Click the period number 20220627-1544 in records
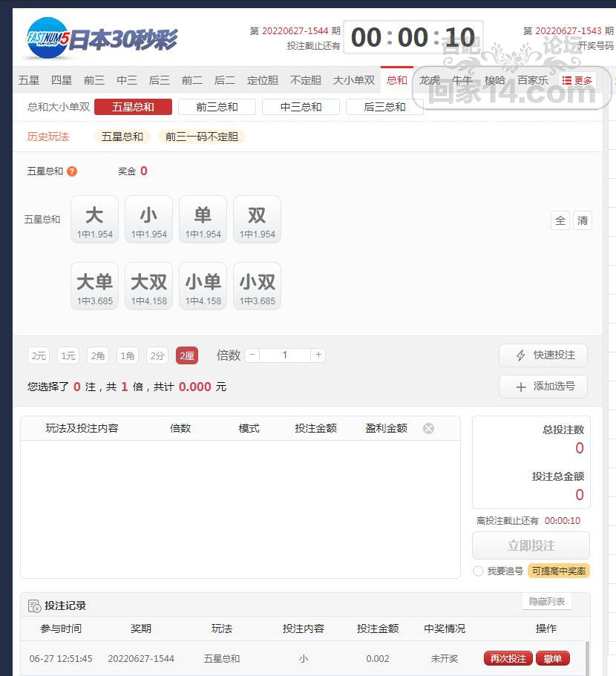616x676 pixels. point(141,659)
